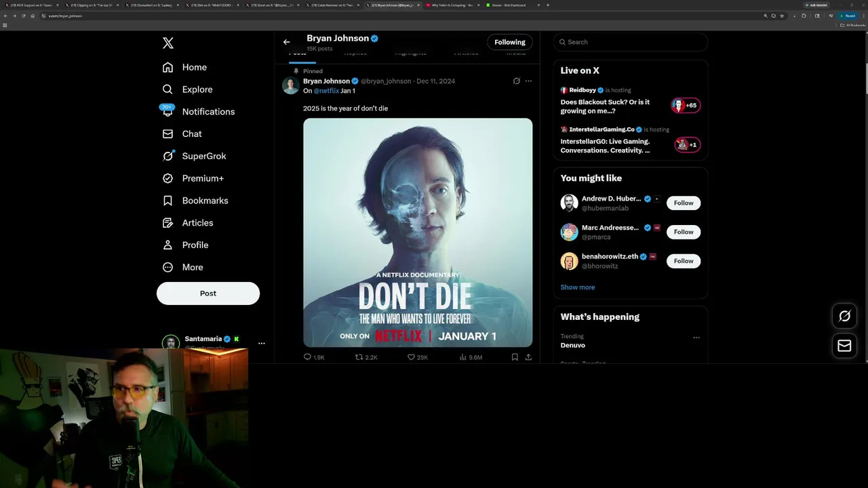This screenshot has width=868, height=488.
Task: Open benahorowitz.eth profile avatar
Action: tap(569, 261)
